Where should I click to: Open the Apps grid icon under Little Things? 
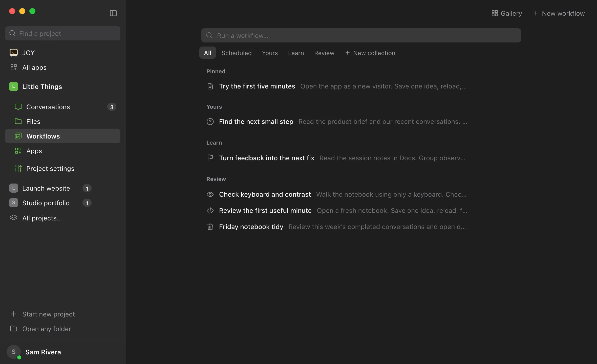[x=18, y=151]
